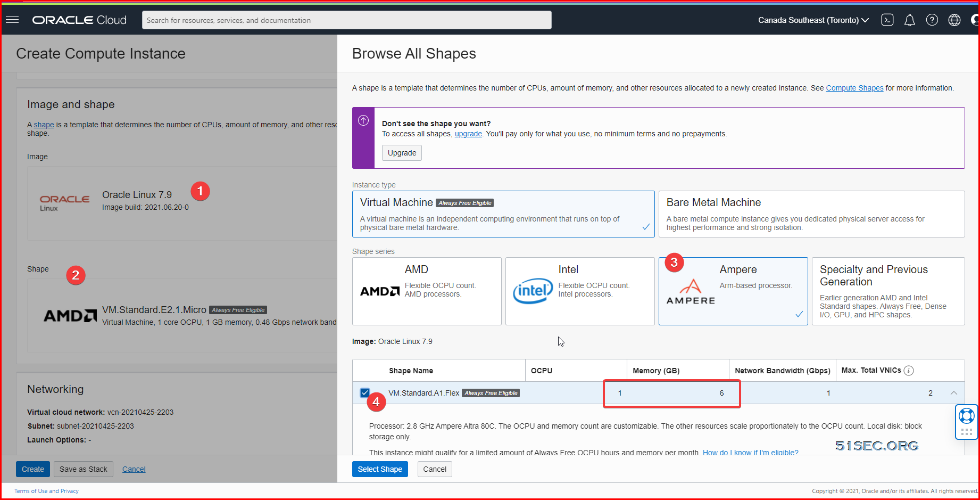
Task: Select the Virtual Machine instance type
Action: (503, 214)
